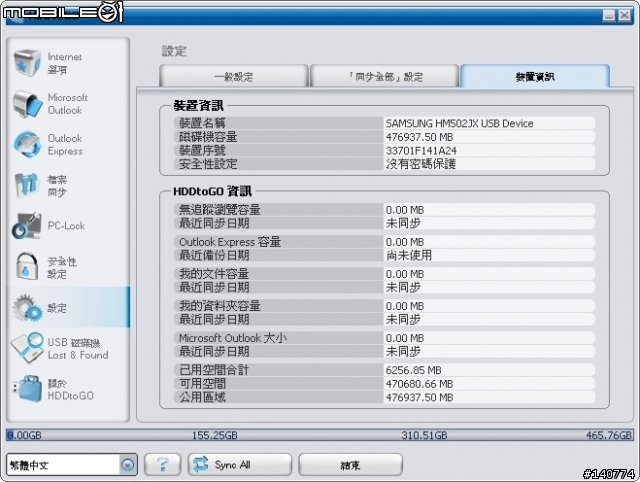640x482 pixels.
Task: Select disk capacity value 476937.50 MB in 磁碟機容量 row
Action: 420,137
